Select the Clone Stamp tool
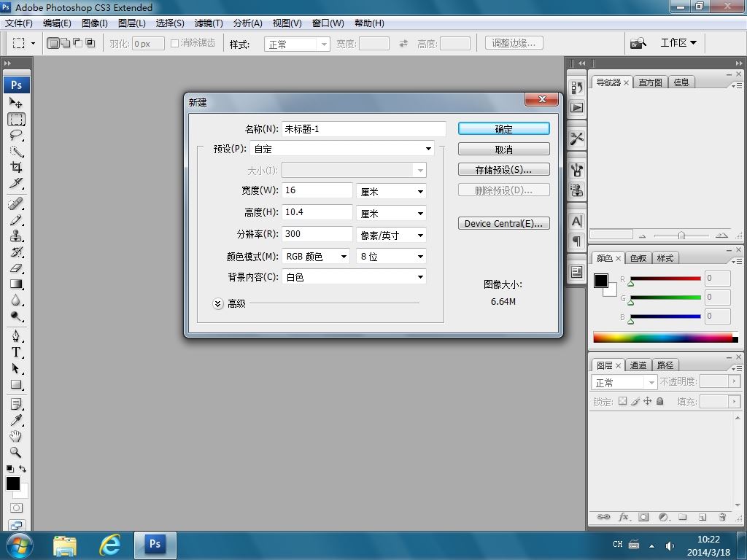 16,236
